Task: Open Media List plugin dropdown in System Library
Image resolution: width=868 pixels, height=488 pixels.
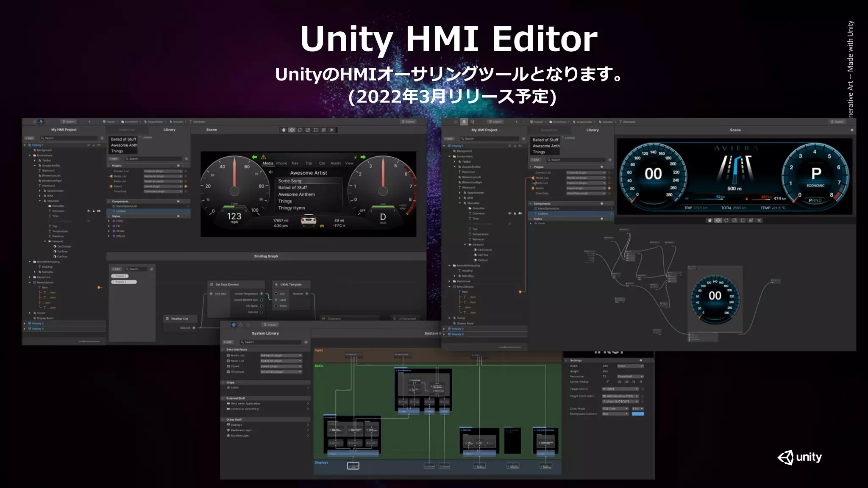Action: [x=281, y=355]
